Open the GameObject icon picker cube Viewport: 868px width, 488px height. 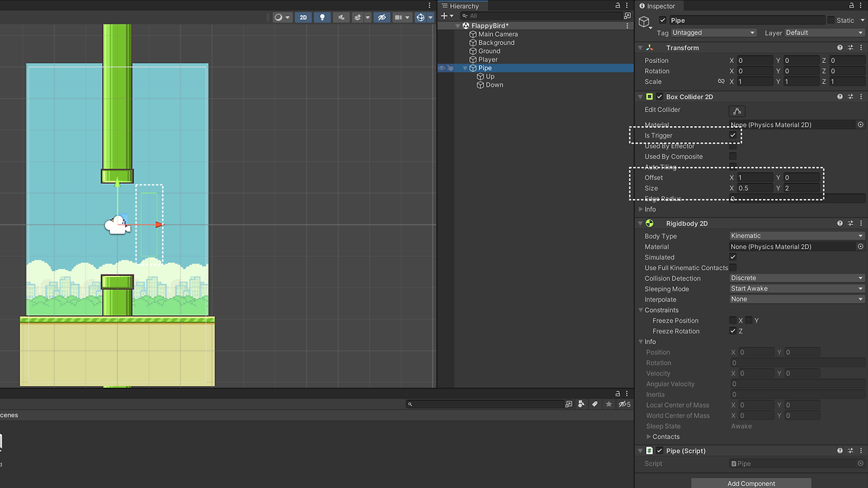point(644,22)
